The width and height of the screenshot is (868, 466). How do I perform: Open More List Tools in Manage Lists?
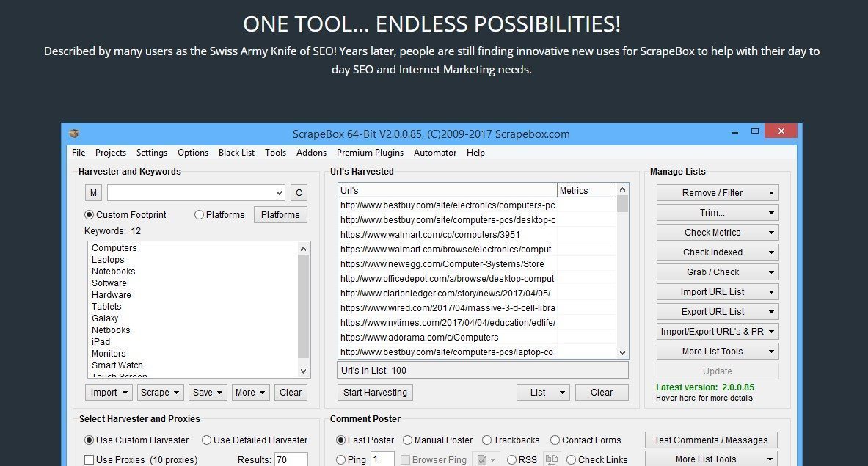tap(718, 352)
